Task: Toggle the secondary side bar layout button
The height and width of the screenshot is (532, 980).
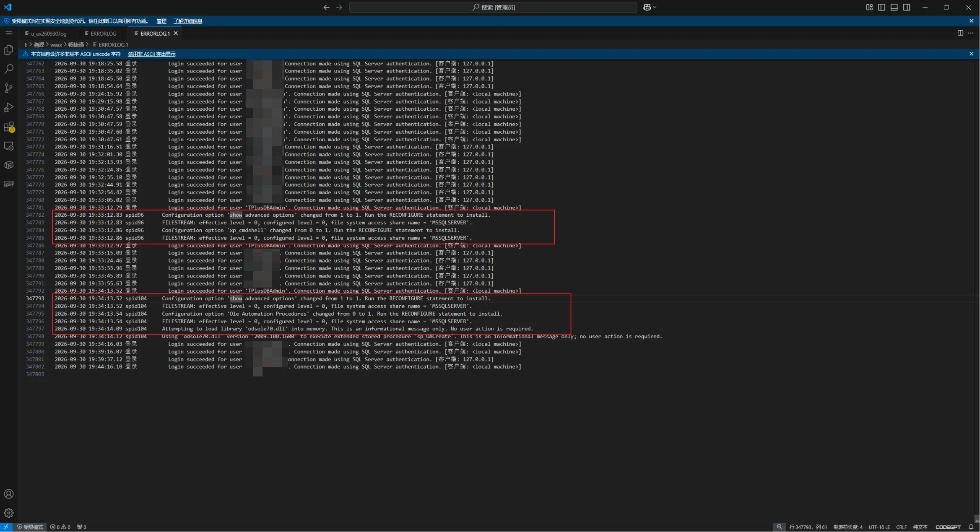Action: coord(907,7)
